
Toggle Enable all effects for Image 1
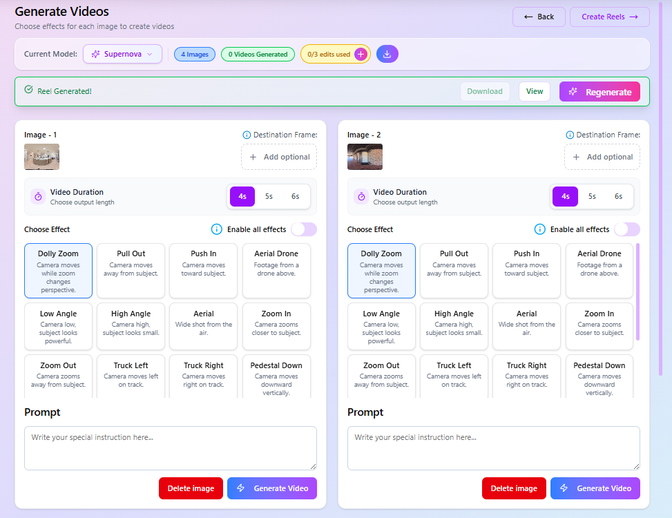(304, 229)
